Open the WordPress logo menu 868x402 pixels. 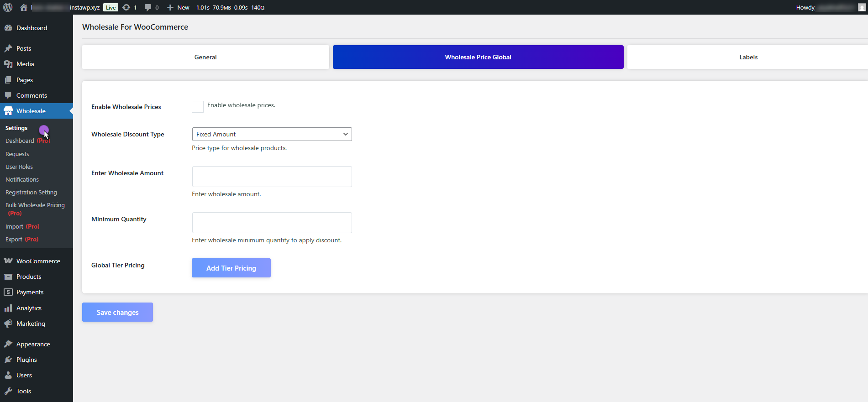[8, 7]
